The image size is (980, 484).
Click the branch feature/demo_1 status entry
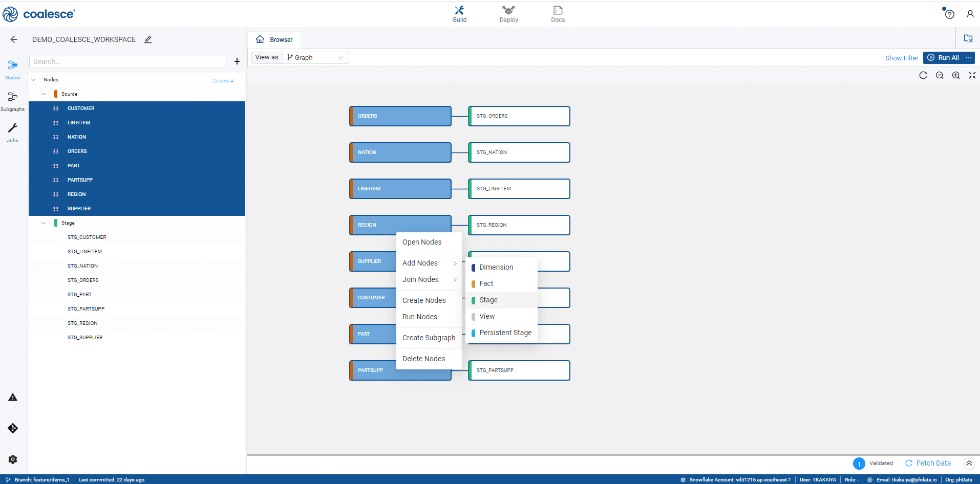[x=38, y=480]
